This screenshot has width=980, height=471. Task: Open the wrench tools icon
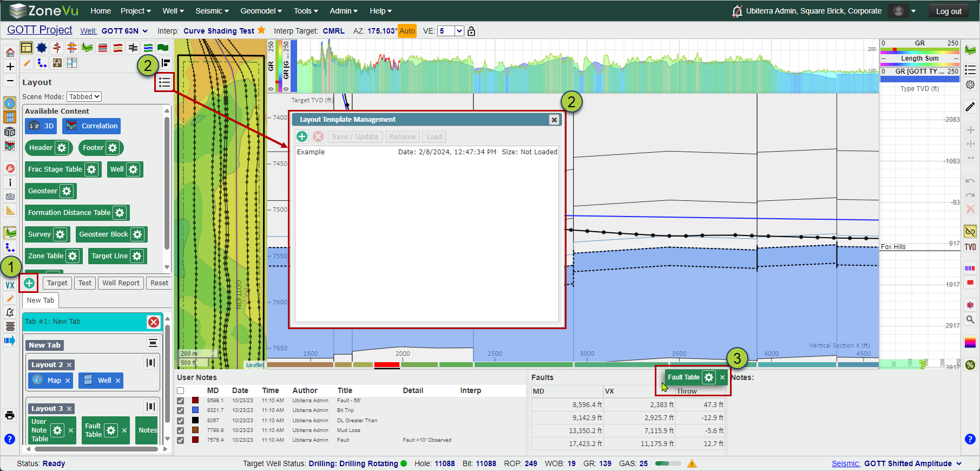point(10,168)
